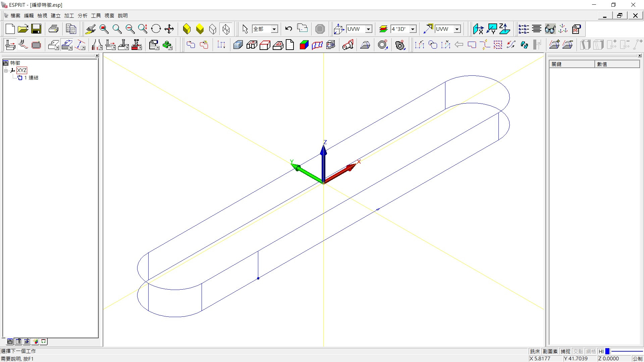The height and width of the screenshot is (362, 644).
Task: Click the blue color swatch in status bar
Action: [x=607, y=351]
